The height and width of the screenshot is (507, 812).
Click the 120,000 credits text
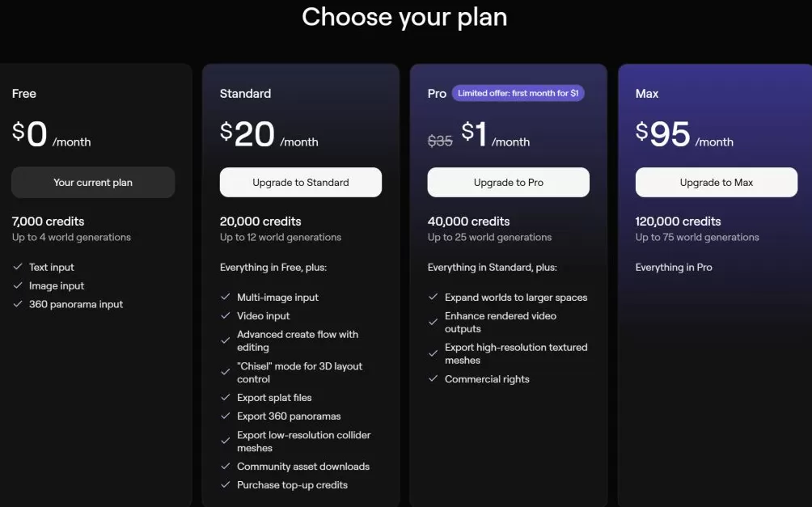678,222
